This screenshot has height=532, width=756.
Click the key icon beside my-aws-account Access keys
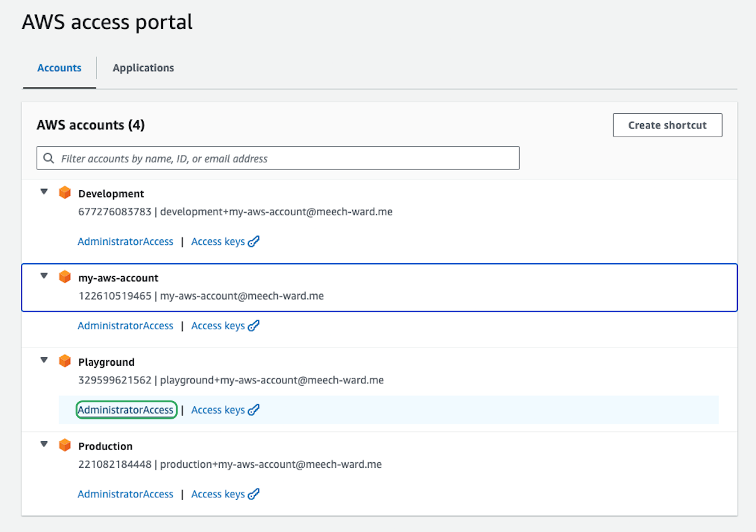click(254, 326)
